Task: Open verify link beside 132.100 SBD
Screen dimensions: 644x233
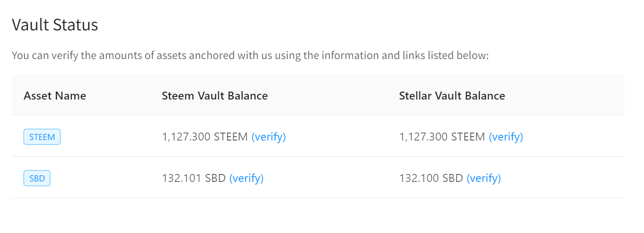Action: pos(483,178)
